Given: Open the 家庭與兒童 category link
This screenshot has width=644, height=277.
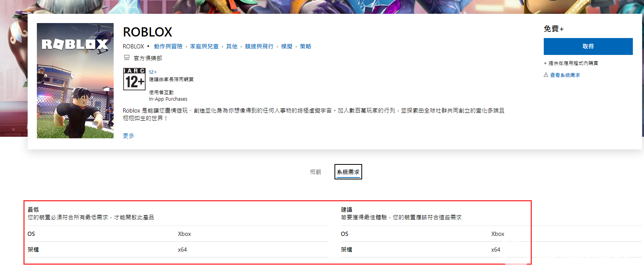Looking at the screenshot, I should (204, 46).
